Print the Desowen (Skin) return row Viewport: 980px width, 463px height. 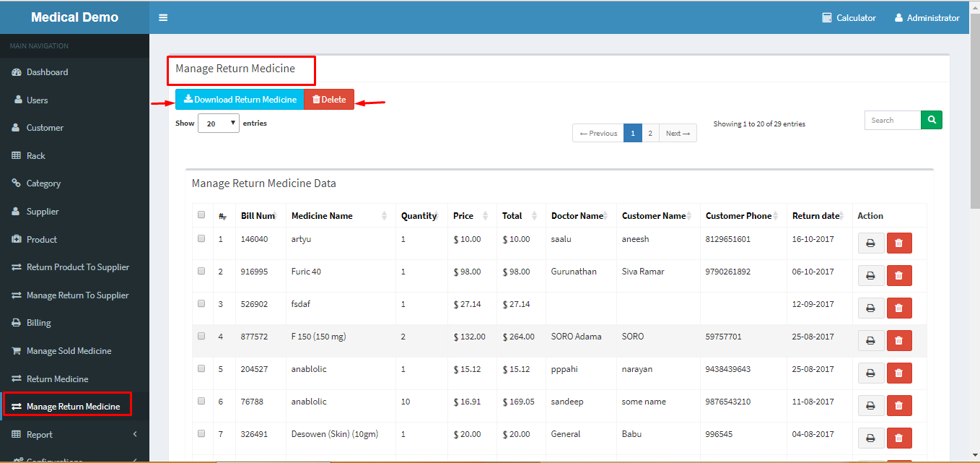click(870, 438)
